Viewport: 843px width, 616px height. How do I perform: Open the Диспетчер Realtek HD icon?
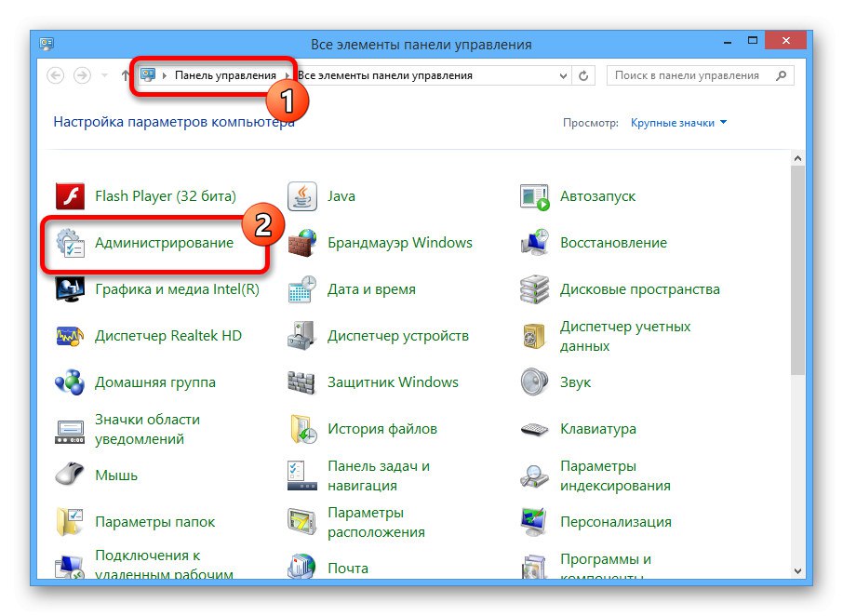pyautogui.click(x=70, y=336)
